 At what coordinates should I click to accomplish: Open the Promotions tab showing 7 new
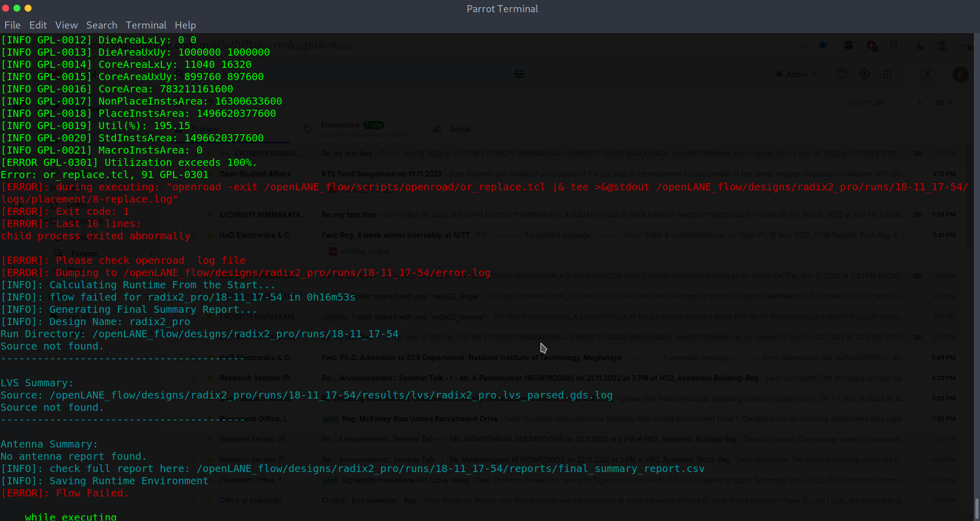[x=340, y=125]
